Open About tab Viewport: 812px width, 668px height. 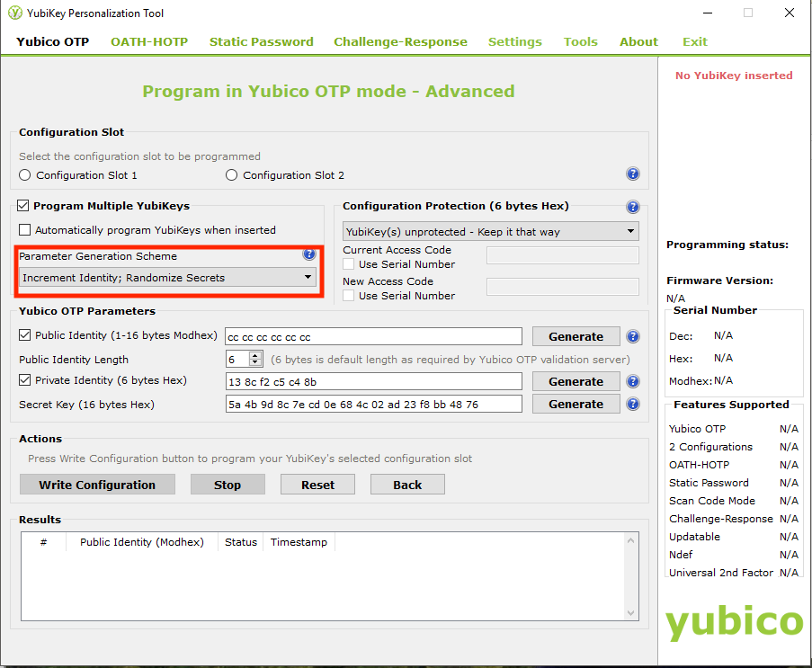click(638, 41)
